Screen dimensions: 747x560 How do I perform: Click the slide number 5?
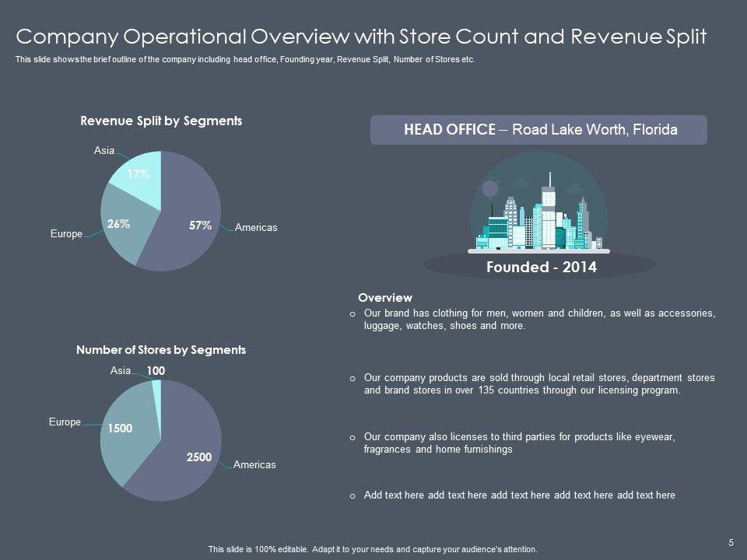click(x=731, y=542)
